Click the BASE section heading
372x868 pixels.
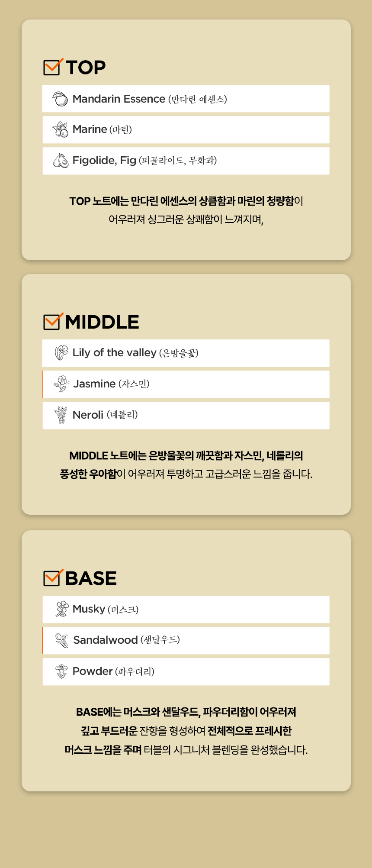(x=91, y=578)
